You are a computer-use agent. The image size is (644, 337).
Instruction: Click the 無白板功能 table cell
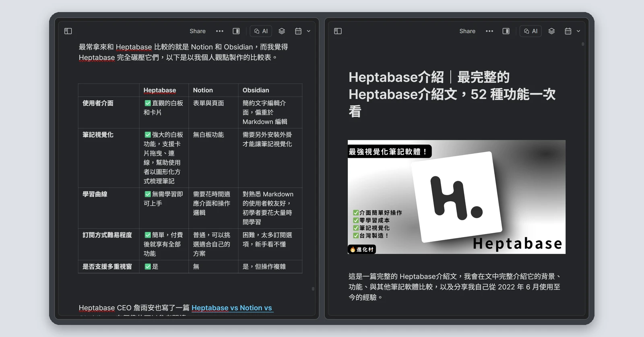[x=213, y=158]
